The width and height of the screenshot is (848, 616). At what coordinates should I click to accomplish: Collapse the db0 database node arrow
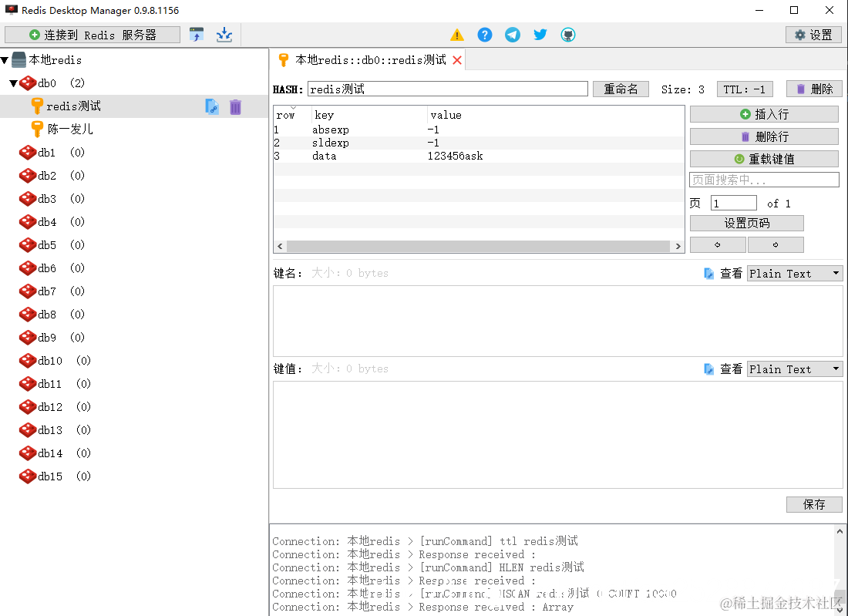14,83
